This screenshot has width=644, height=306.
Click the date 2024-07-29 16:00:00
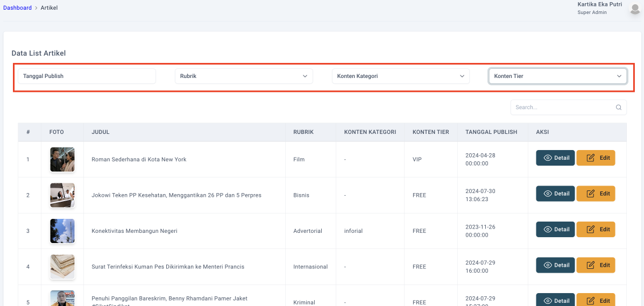click(481, 267)
